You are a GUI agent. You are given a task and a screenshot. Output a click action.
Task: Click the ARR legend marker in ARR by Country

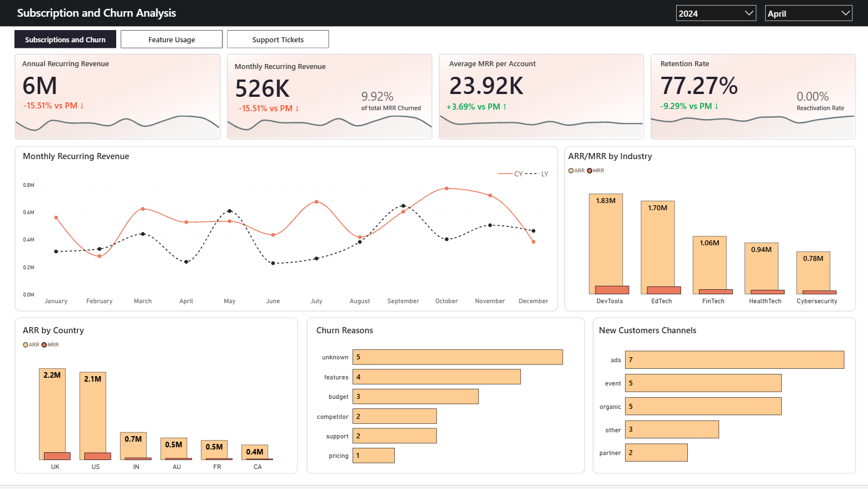coord(26,345)
